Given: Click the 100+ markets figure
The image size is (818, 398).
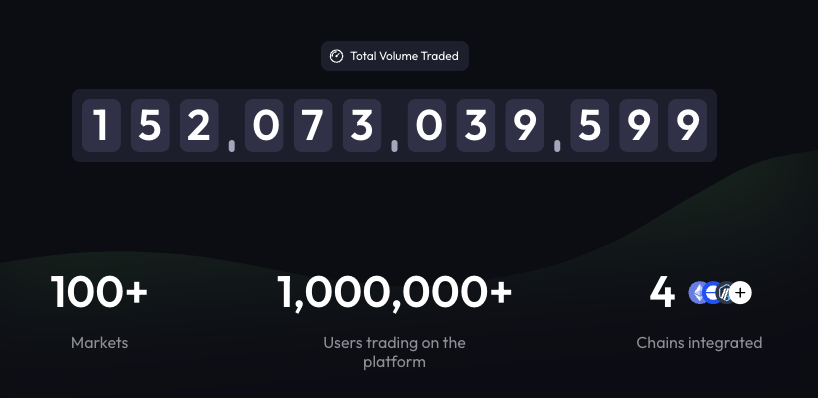Looking at the screenshot, I should coord(99,293).
